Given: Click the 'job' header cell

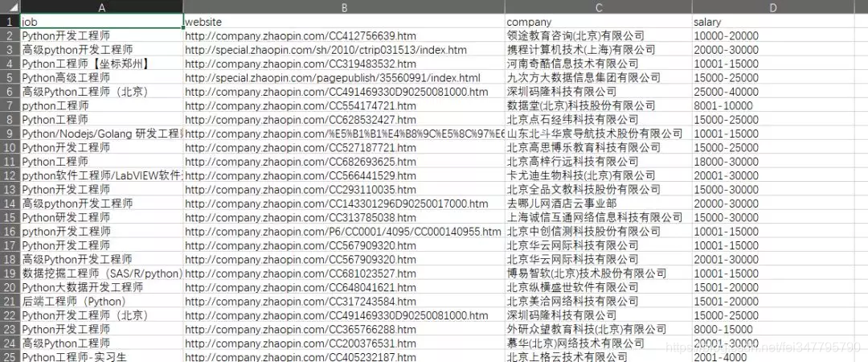Looking at the screenshot, I should coord(101,22).
